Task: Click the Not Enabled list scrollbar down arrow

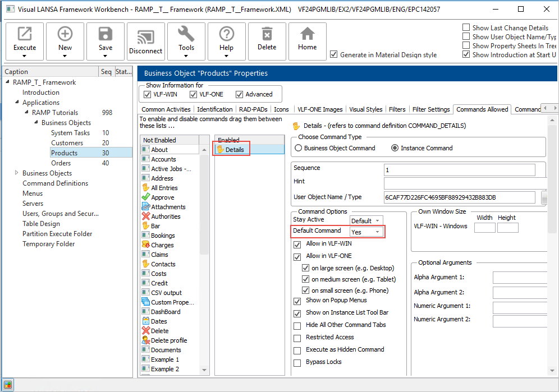Action: (x=204, y=370)
